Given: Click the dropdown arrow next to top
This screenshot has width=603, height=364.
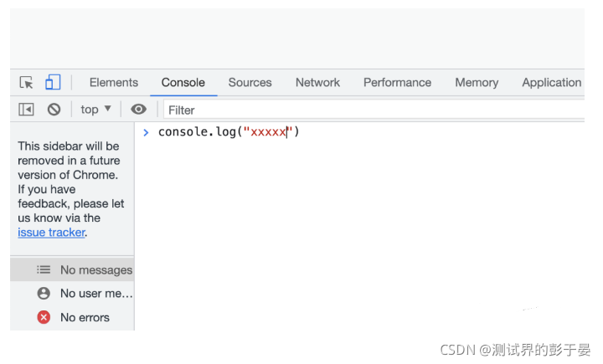Looking at the screenshot, I should [108, 109].
